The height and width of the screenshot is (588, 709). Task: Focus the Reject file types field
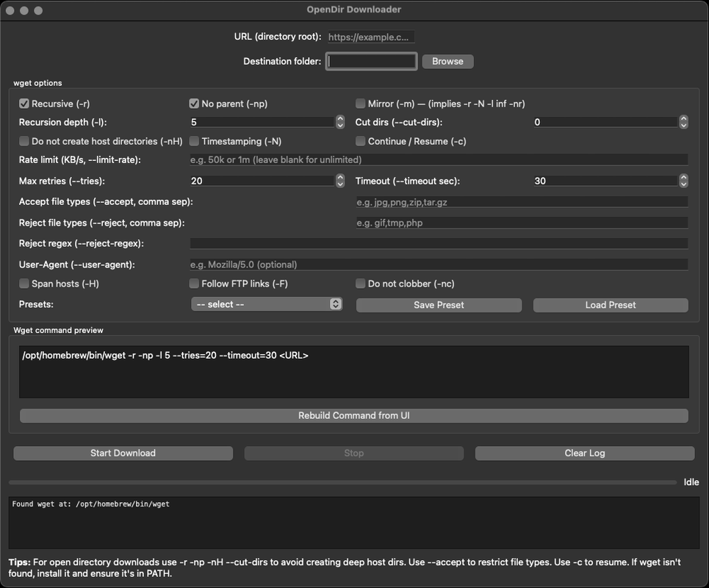click(522, 223)
